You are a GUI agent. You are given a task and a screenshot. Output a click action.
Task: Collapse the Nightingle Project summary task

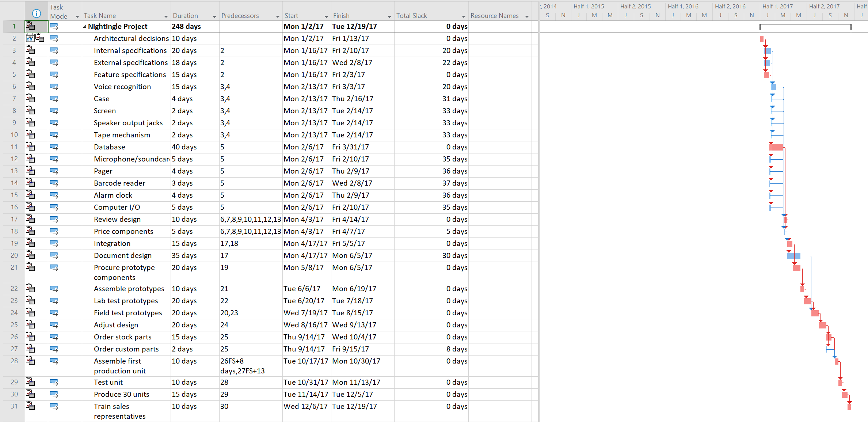(84, 26)
